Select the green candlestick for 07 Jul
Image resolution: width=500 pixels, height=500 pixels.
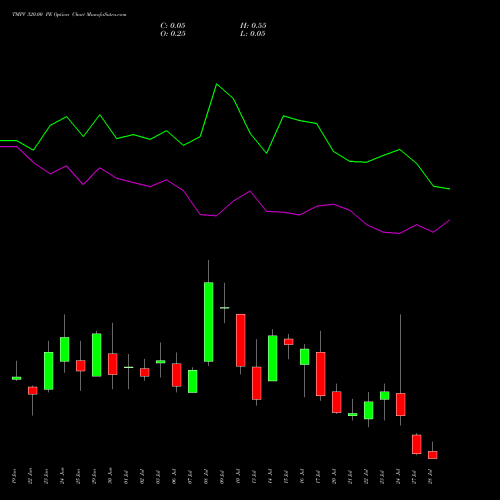(193, 381)
